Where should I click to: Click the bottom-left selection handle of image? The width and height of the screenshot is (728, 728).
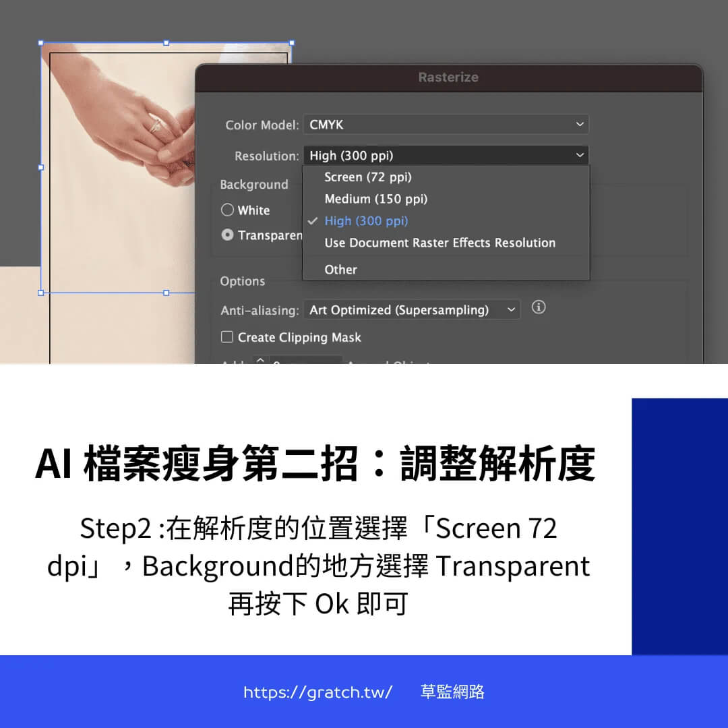[41, 293]
